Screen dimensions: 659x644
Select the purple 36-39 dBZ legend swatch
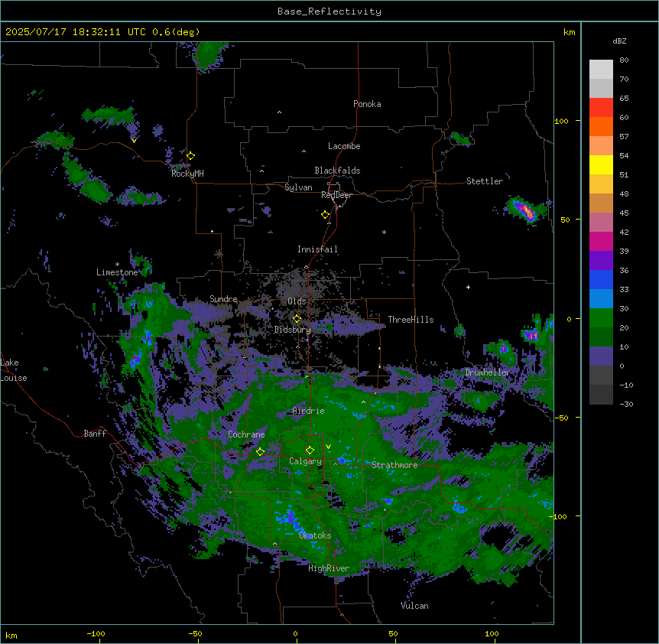(601, 261)
